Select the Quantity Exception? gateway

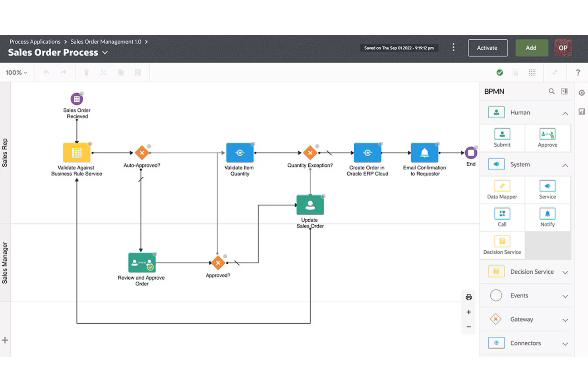tap(310, 153)
